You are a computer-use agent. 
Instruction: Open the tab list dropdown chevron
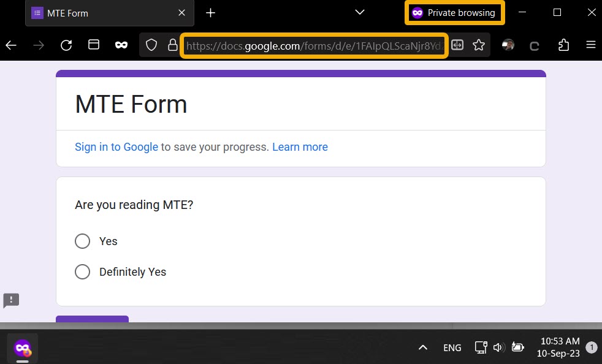(x=359, y=12)
